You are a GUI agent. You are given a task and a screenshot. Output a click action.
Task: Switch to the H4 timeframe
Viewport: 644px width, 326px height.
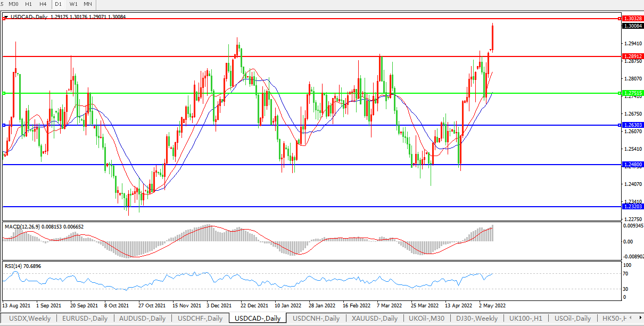coord(43,4)
